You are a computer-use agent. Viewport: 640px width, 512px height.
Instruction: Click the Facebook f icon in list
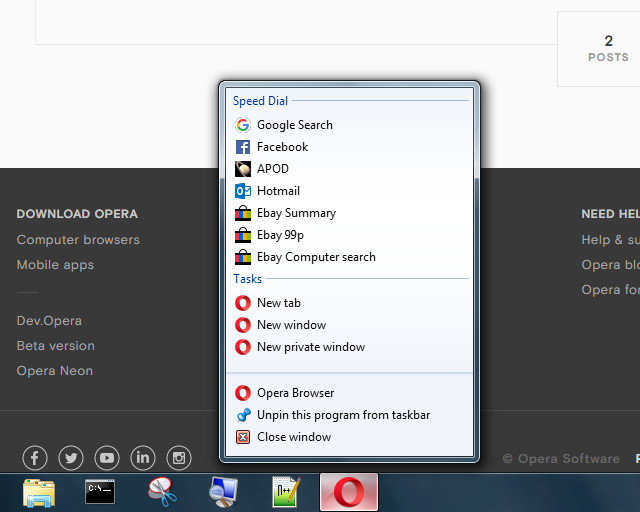tap(243, 147)
